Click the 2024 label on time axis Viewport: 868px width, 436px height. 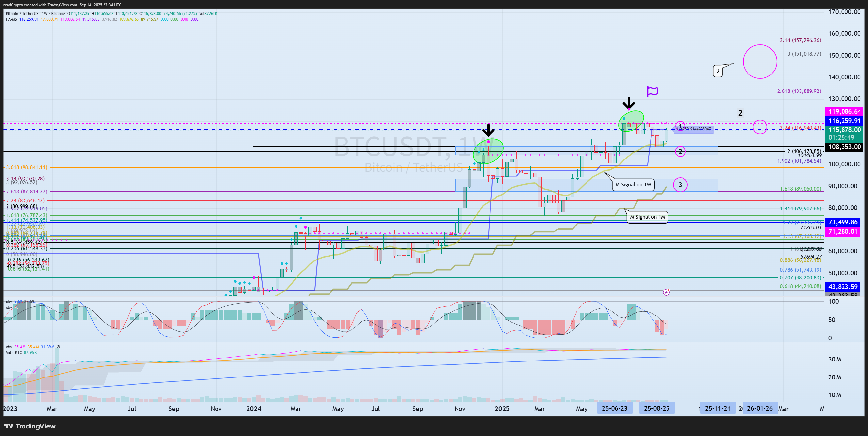pos(254,408)
